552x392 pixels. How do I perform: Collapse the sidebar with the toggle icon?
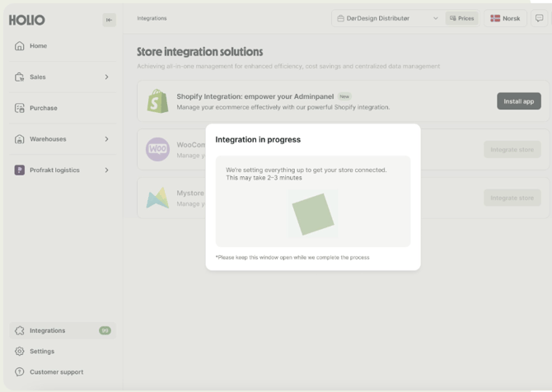[x=109, y=20]
